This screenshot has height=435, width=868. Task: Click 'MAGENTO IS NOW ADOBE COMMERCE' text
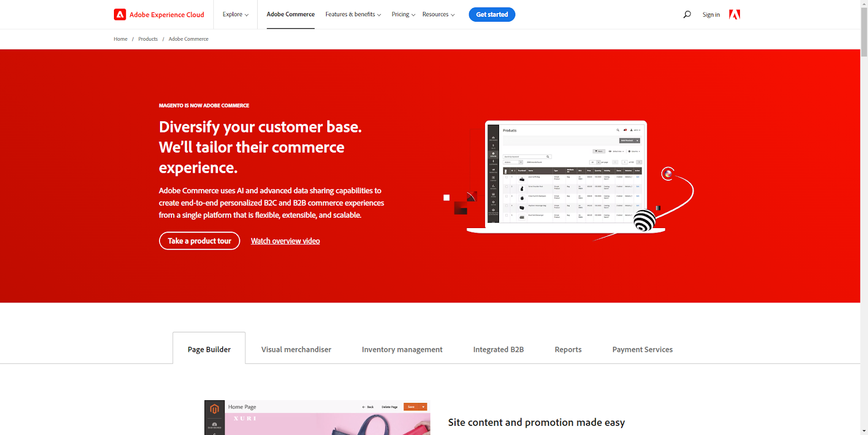[x=204, y=105]
